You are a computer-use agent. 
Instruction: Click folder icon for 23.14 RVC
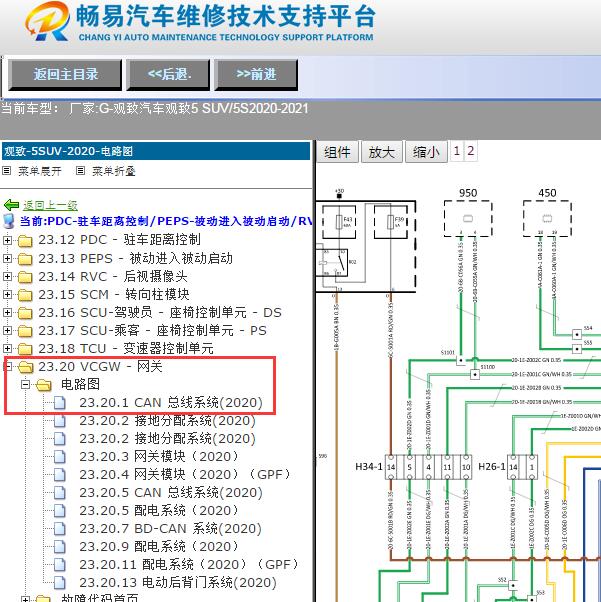(25, 277)
